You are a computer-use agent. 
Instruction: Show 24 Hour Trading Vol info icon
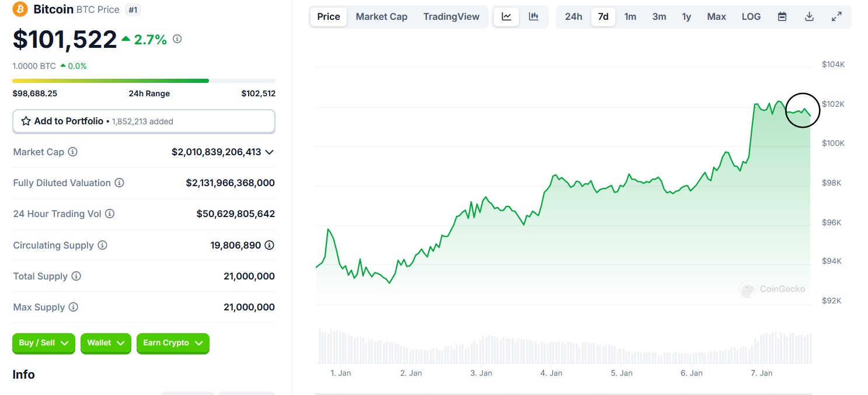pyautogui.click(x=110, y=214)
